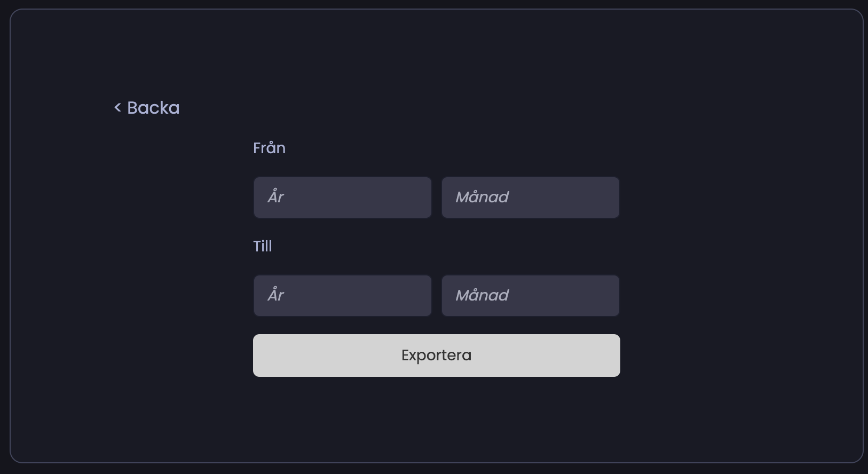Focus the end year input
This screenshot has height=474, width=868.
tap(342, 296)
